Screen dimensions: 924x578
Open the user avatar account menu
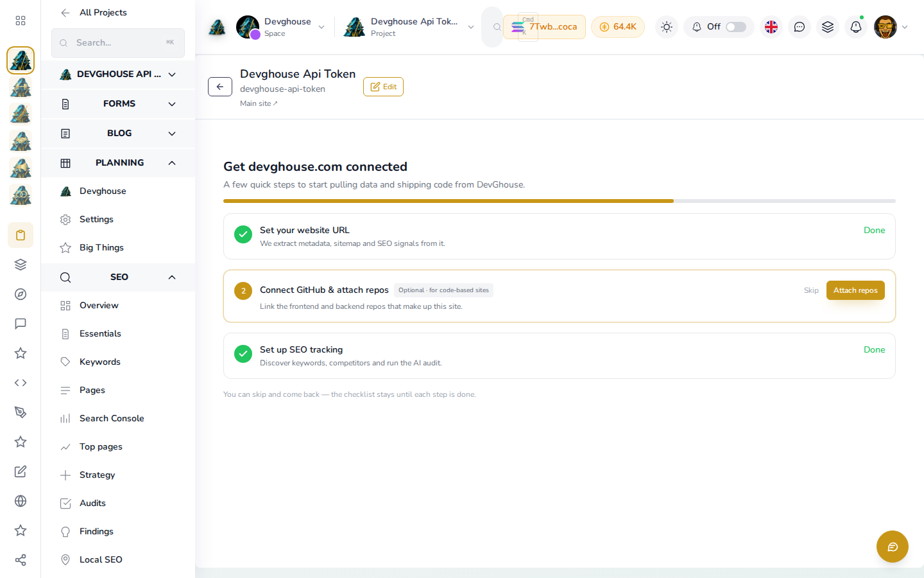click(891, 27)
